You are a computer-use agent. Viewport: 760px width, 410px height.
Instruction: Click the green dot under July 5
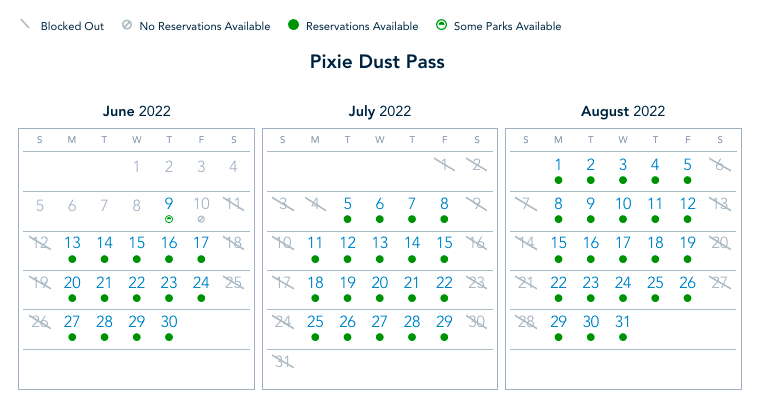[347, 219]
